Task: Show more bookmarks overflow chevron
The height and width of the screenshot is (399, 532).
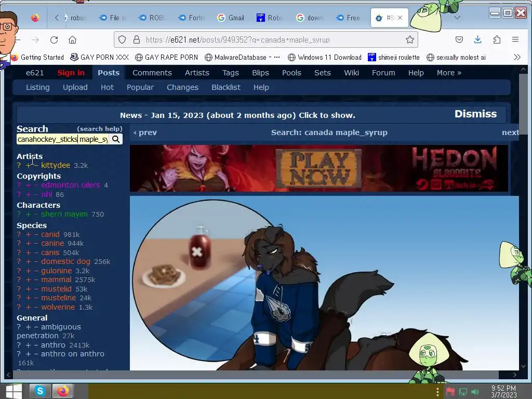Action: coord(517,57)
